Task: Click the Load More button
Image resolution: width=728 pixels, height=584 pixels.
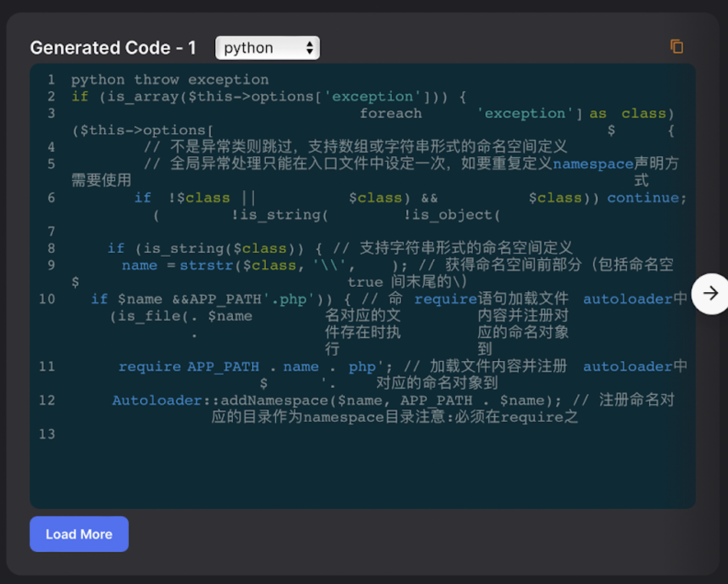Action: pyautogui.click(x=79, y=534)
